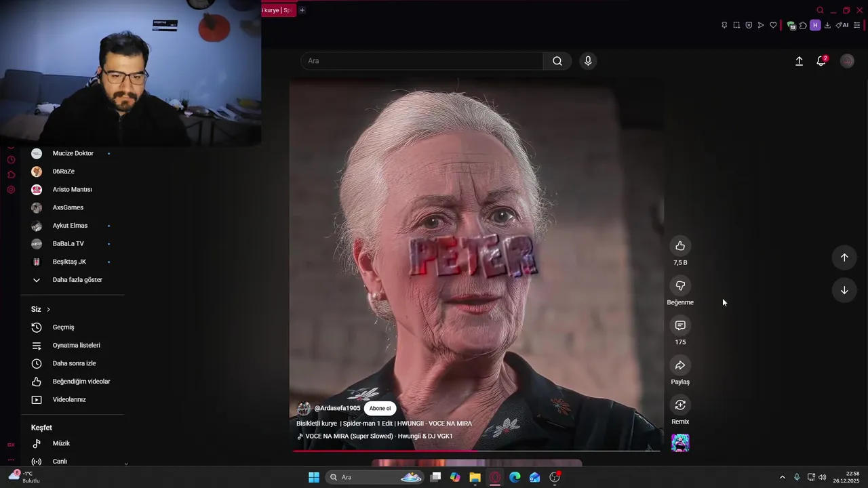Open the account avatar menu
The image size is (868, 488).
tap(847, 61)
